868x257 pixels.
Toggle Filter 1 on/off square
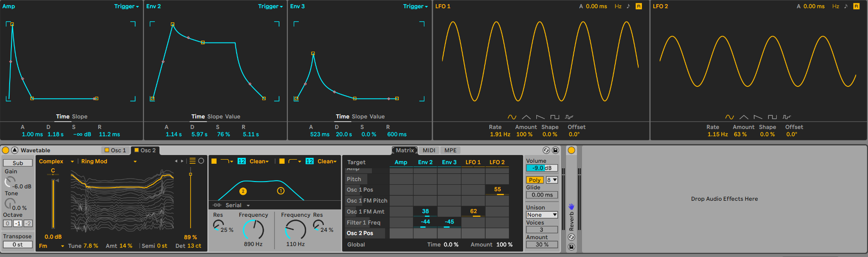[214, 161]
